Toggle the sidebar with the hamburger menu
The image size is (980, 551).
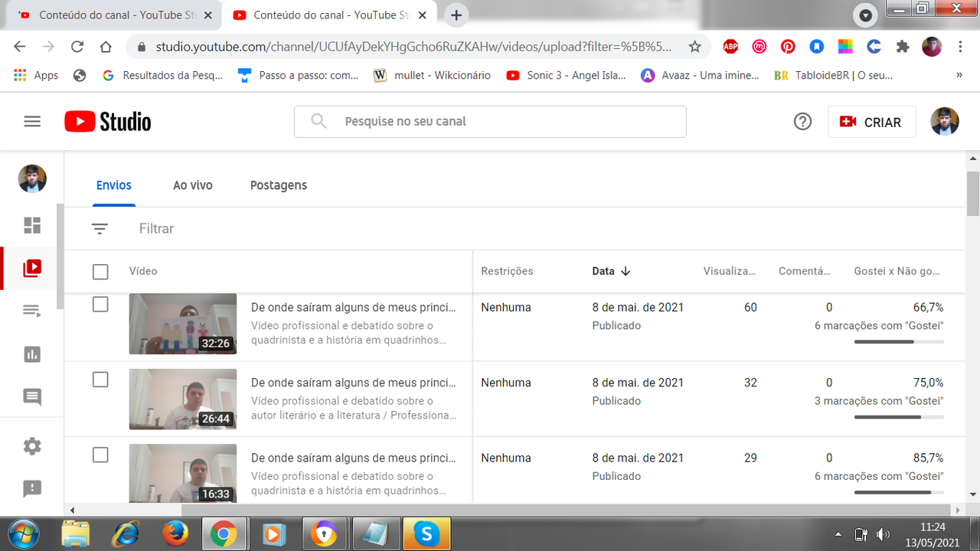(31, 121)
